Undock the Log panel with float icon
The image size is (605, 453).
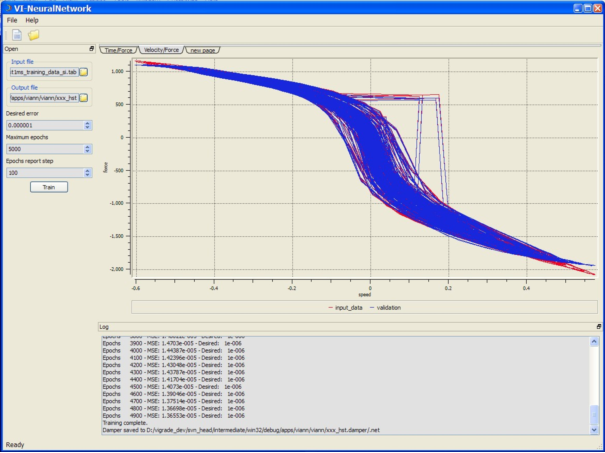point(599,327)
